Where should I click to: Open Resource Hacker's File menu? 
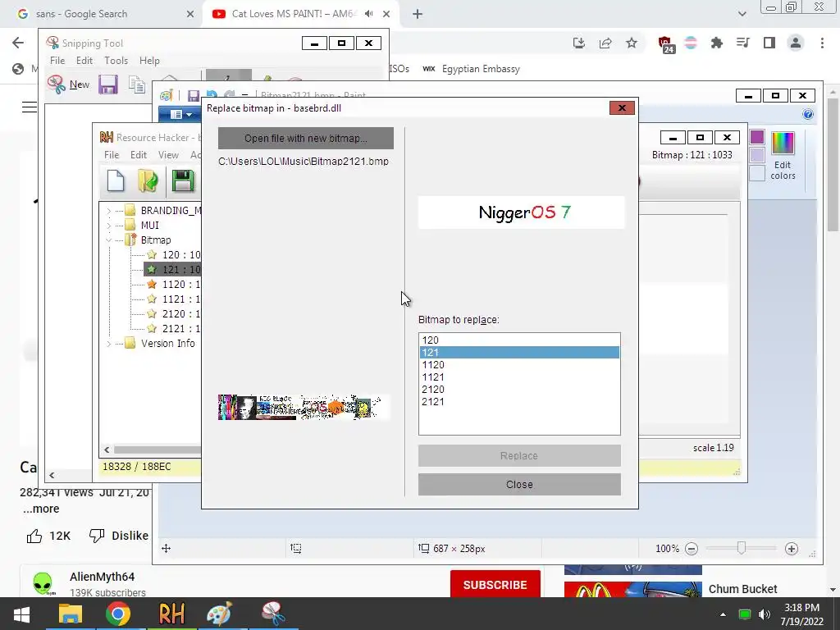pos(112,155)
